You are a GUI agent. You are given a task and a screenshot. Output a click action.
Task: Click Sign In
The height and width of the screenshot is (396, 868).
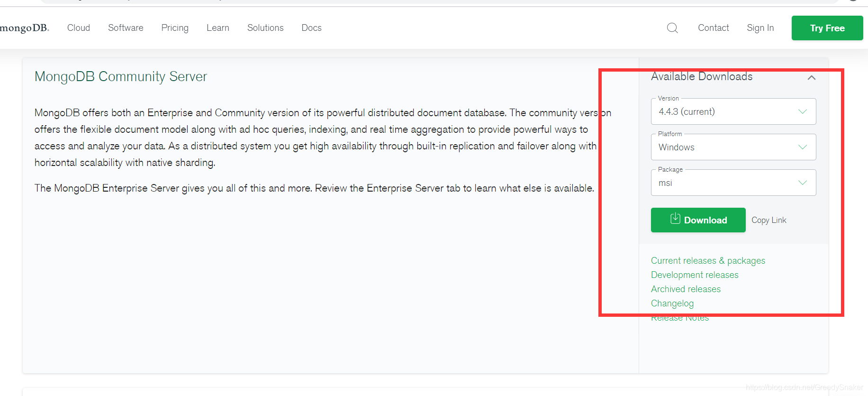(x=760, y=28)
